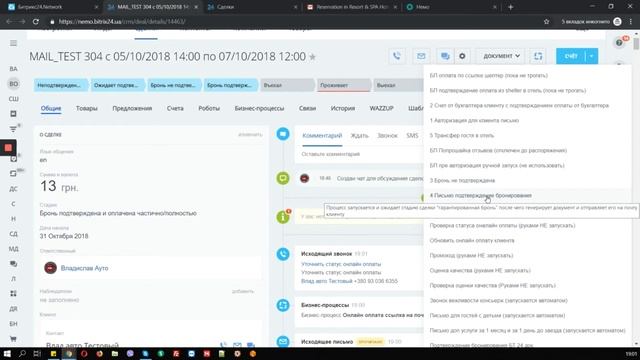
Task: Click the help question-mark icon top right
Action: [619, 42]
